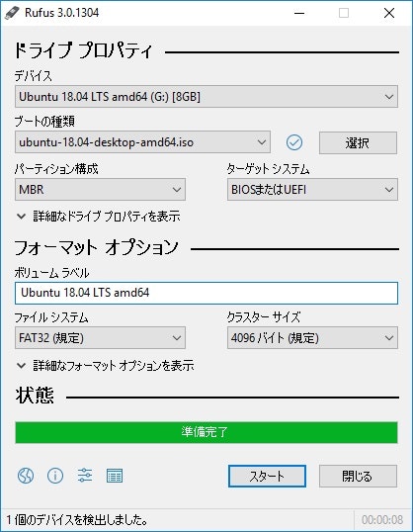The height and width of the screenshot is (532, 413).
Task: Click the green 準備完了 progress bar
Action: tap(206, 432)
